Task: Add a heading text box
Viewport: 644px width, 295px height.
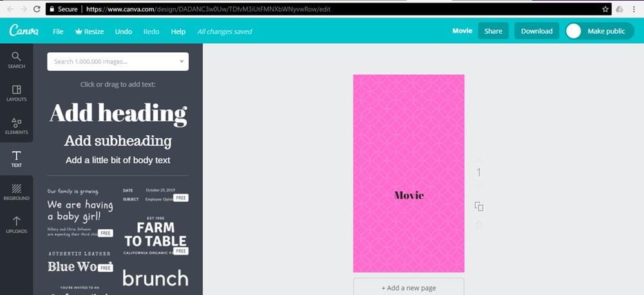Action: 118,113
